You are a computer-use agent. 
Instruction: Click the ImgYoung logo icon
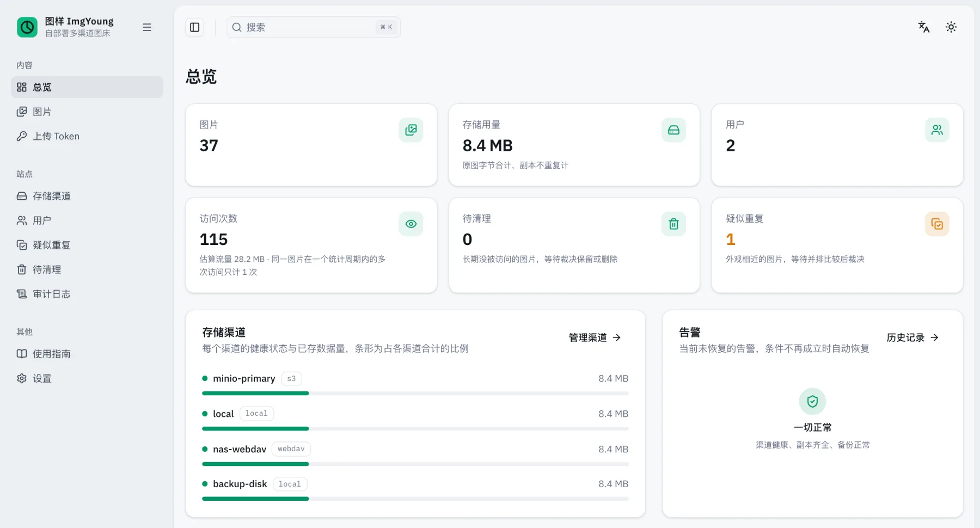pos(27,27)
